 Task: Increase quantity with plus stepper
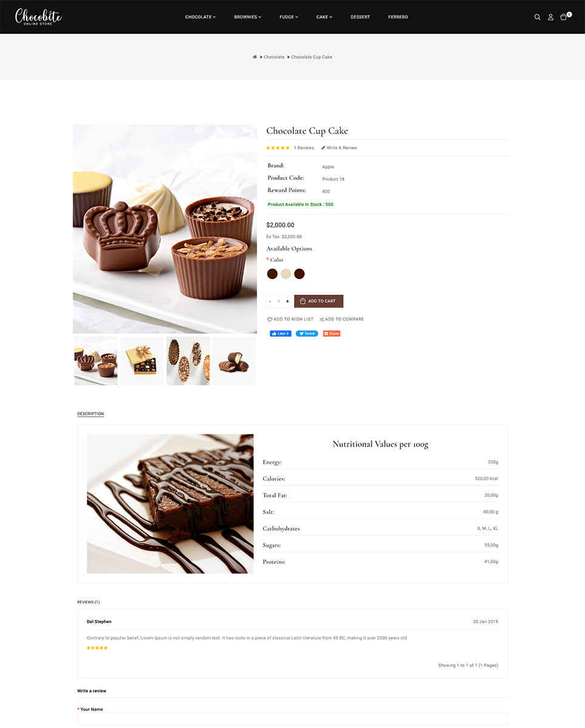(287, 302)
